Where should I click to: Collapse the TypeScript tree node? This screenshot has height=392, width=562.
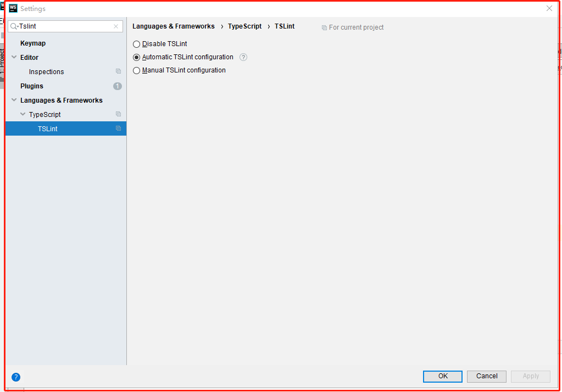pyautogui.click(x=23, y=114)
